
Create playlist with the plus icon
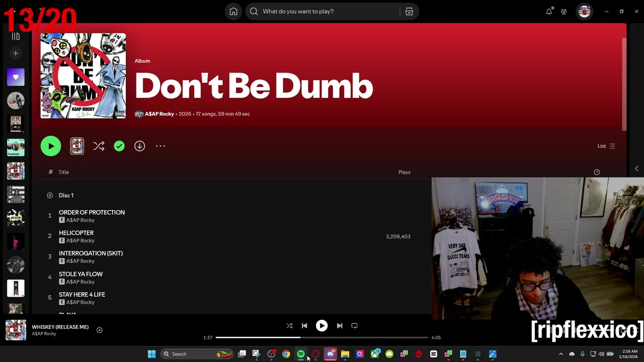tap(16, 53)
